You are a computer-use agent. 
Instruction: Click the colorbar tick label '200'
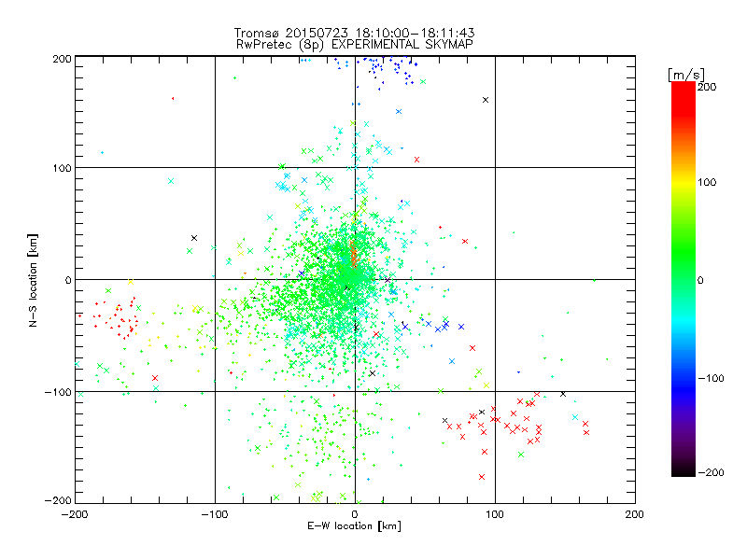click(x=707, y=87)
